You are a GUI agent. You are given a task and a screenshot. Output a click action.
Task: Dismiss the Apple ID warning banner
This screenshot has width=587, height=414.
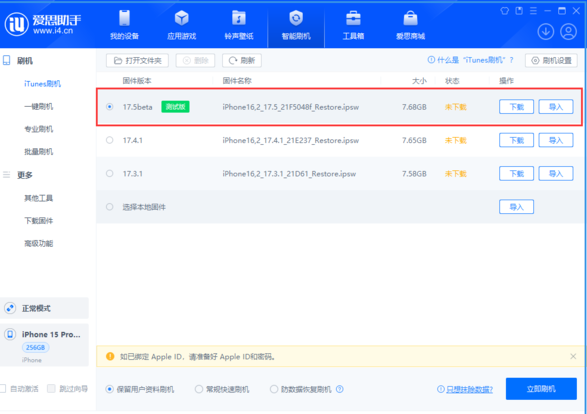pyautogui.click(x=573, y=356)
